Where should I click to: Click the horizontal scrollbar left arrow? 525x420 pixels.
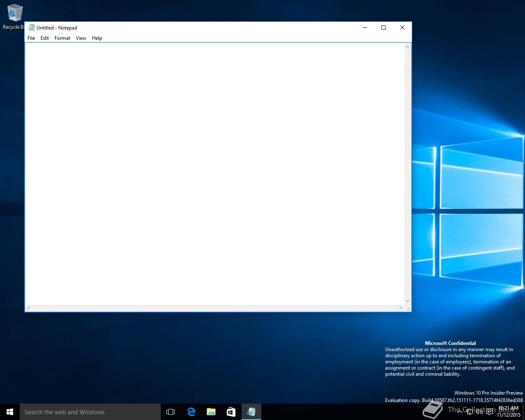pyautogui.click(x=29, y=308)
